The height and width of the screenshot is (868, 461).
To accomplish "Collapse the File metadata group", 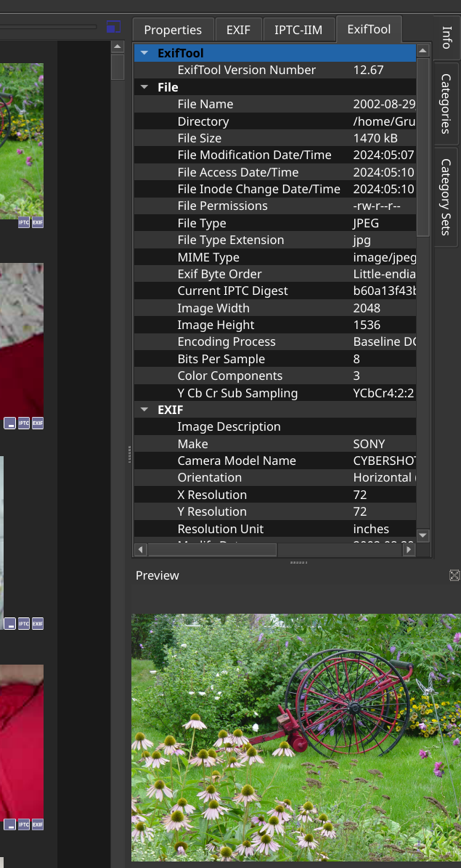I will [x=144, y=87].
